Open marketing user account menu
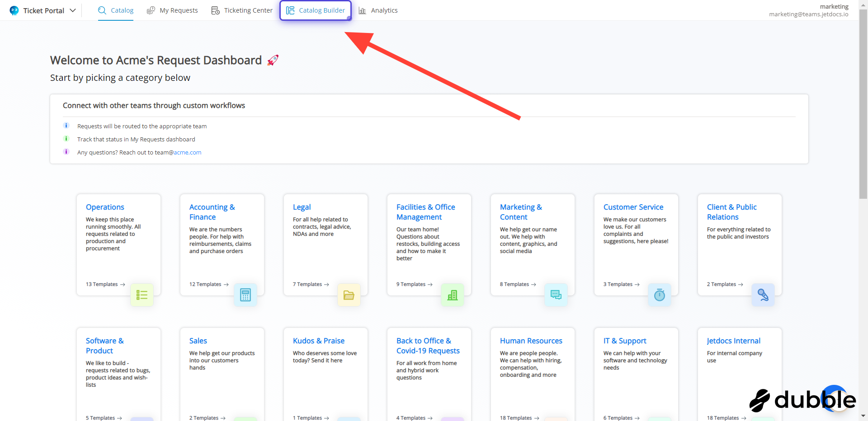The height and width of the screenshot is (421, 868). point(809,10)
